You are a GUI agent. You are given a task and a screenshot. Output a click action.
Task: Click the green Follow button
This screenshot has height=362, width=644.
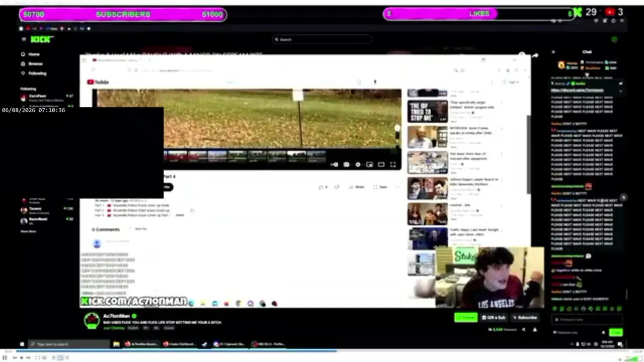(x=466, y=318)
